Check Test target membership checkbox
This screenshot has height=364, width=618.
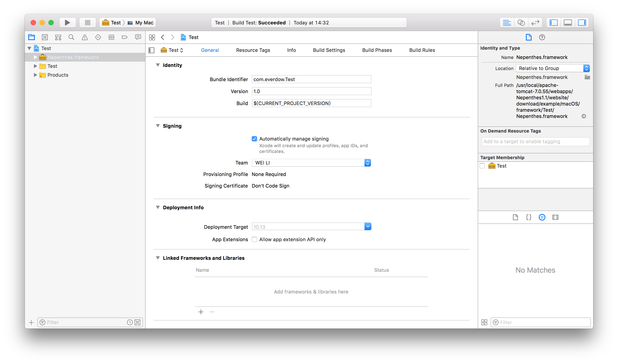click(x=482, y=166)
